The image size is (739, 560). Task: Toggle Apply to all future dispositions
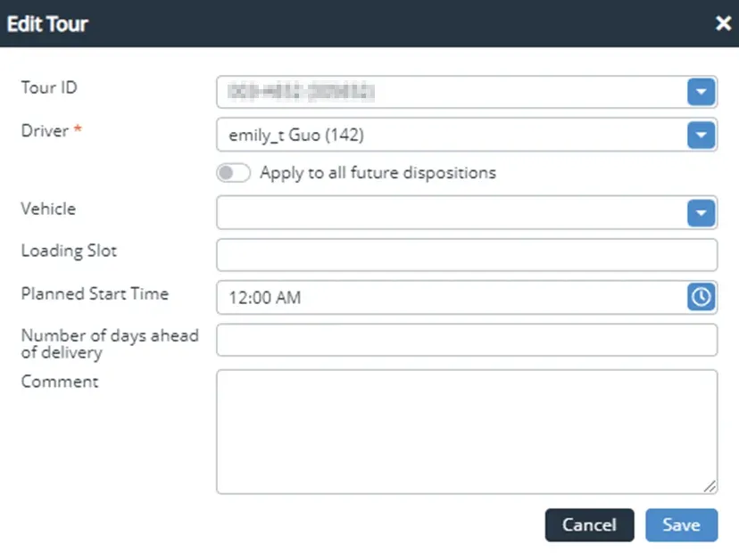pyautogui.click(x=233, y=173)
